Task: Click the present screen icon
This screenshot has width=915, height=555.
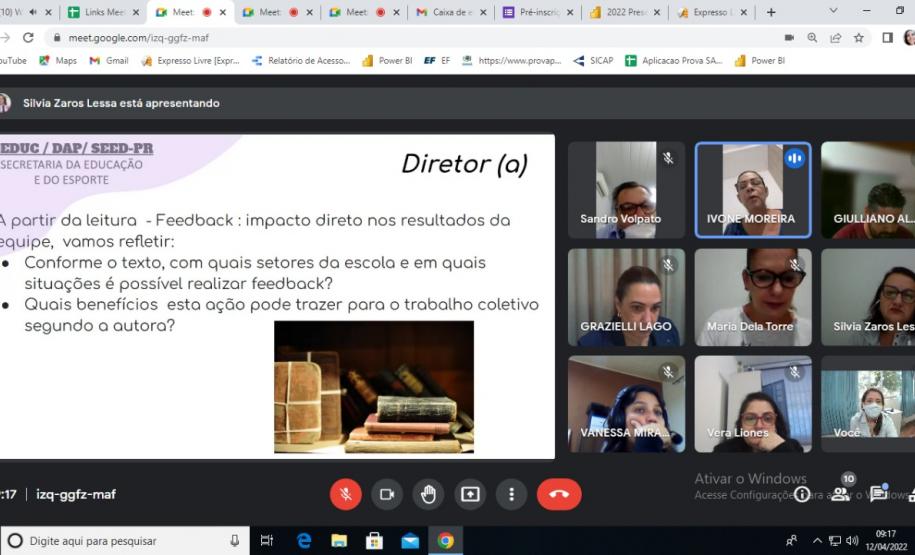Action: click(470, 494)
